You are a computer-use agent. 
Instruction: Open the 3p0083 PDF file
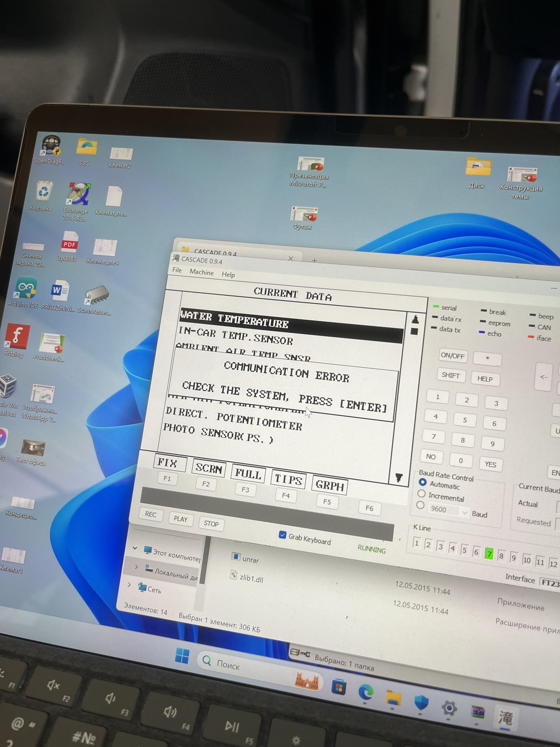[x=68, y=246]
